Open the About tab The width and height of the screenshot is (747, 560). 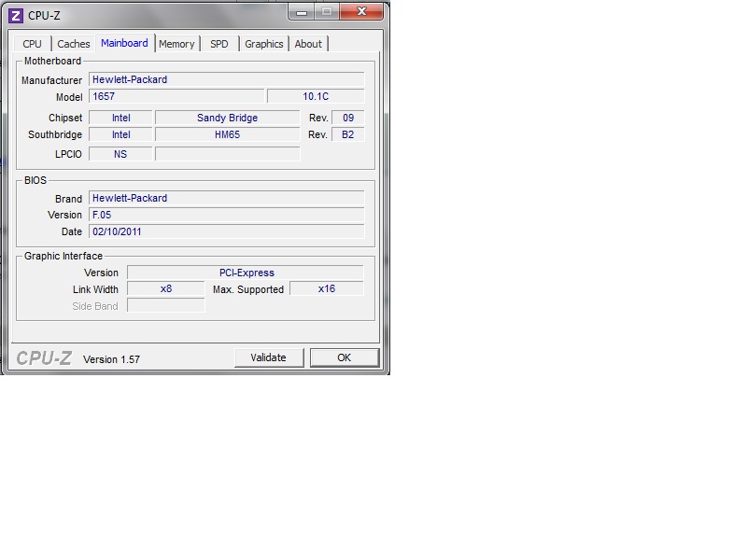pos(308,44)
